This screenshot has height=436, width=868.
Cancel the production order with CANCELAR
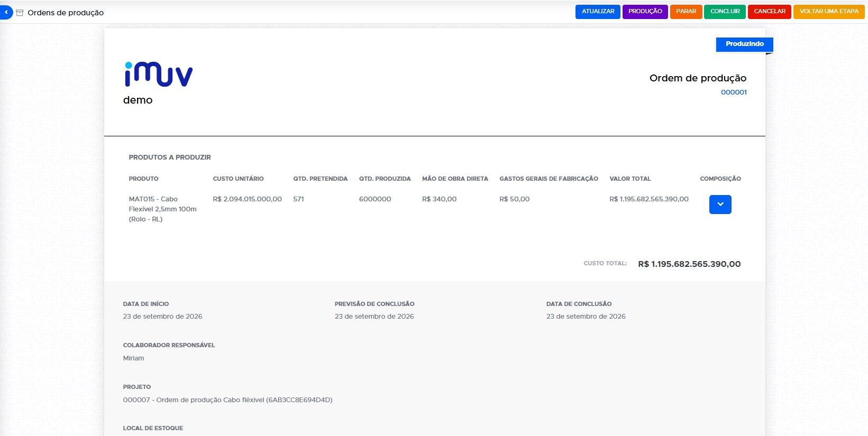[x=770, y=12]
